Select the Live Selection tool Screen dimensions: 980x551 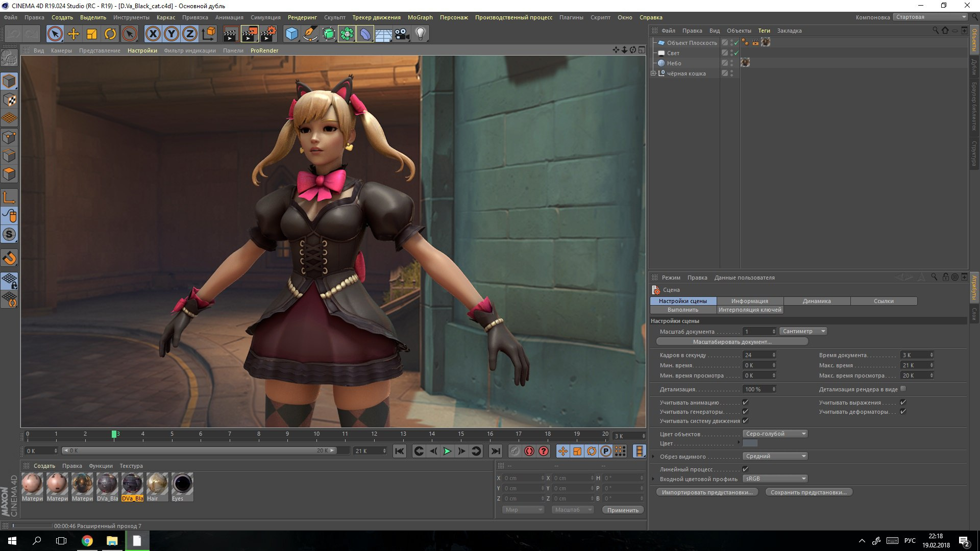pyautogui.click(x=55, y=34)
